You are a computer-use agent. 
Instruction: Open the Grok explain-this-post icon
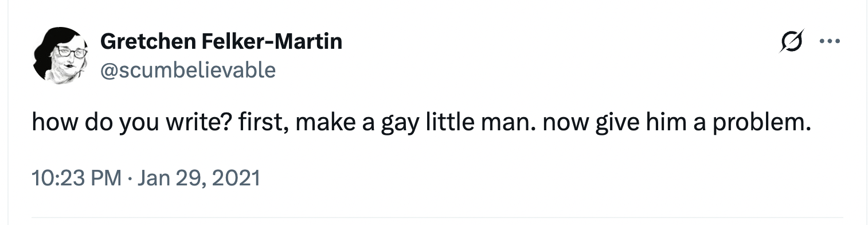click(792, 42)
